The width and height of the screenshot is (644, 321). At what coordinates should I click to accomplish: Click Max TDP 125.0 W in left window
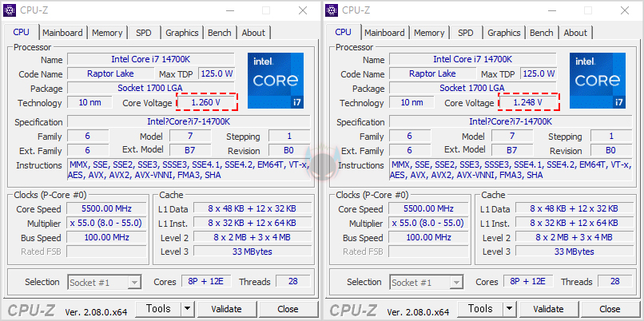[x=216, y=73]
